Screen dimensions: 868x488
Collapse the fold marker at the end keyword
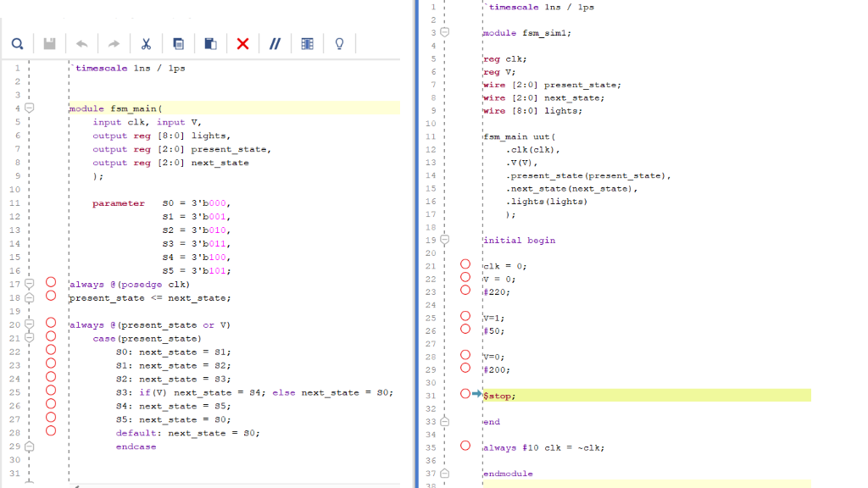tap(445, 421)
